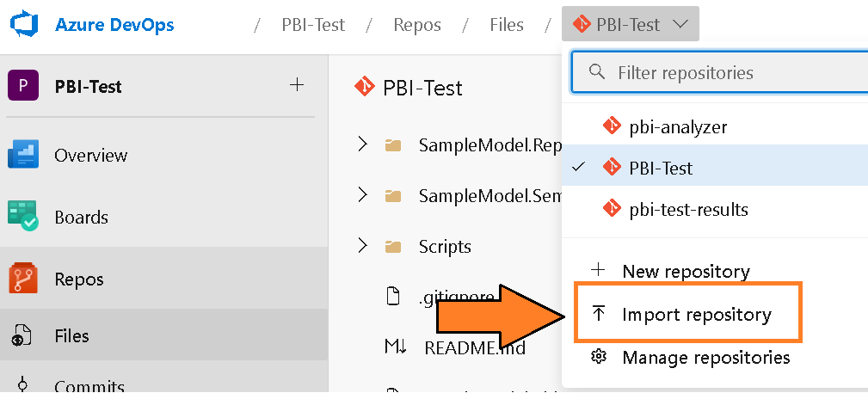The height and width of the screenshot is (393, 868).
Task: Expand the Scripts folder chevron
Action: tap(362, 247)
